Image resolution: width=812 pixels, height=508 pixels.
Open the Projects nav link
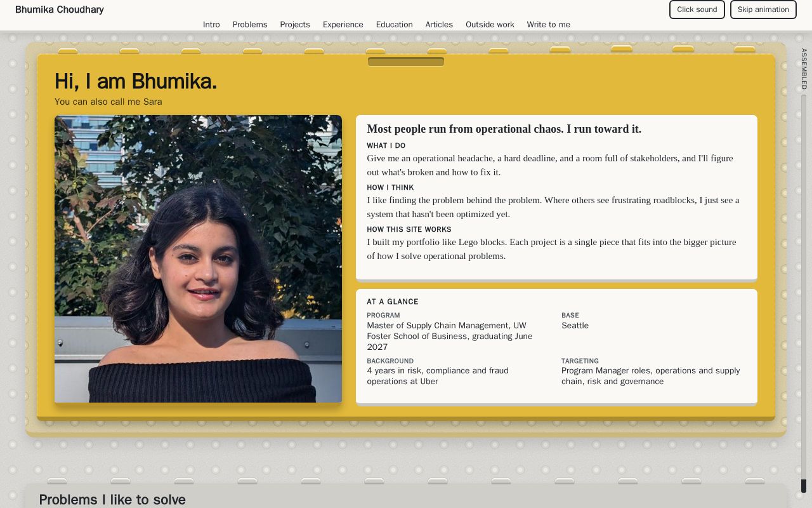tap(295, 25)
